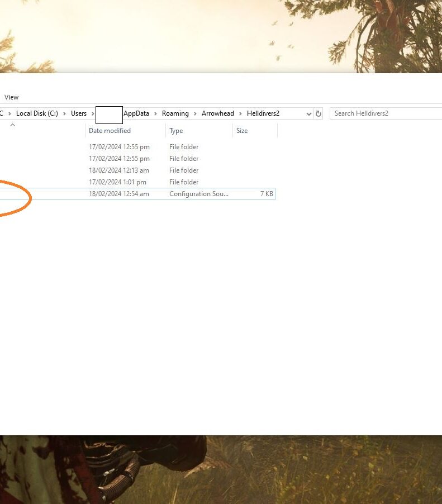Focus the Search Helldivers2 field

coord(386,113)
